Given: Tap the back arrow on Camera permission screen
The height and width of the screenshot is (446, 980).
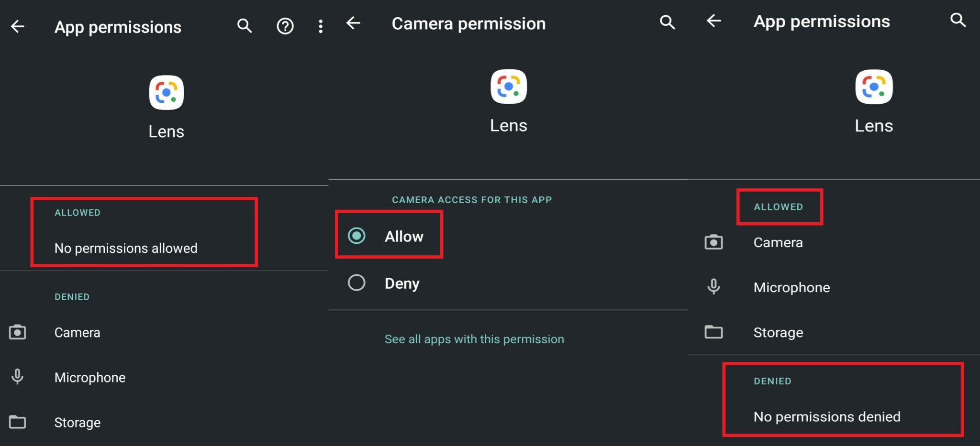Looking at the screenshot, I should pyautogui.click(x=353, y=23).
